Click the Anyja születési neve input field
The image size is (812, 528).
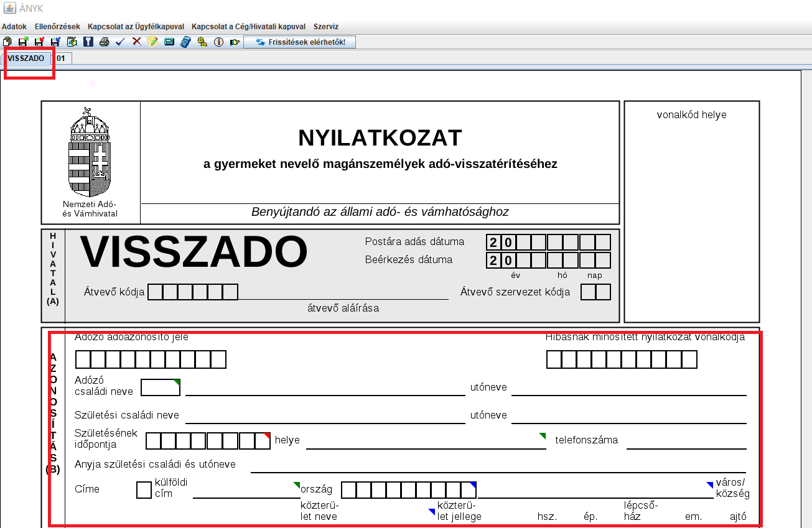[498, 465]
